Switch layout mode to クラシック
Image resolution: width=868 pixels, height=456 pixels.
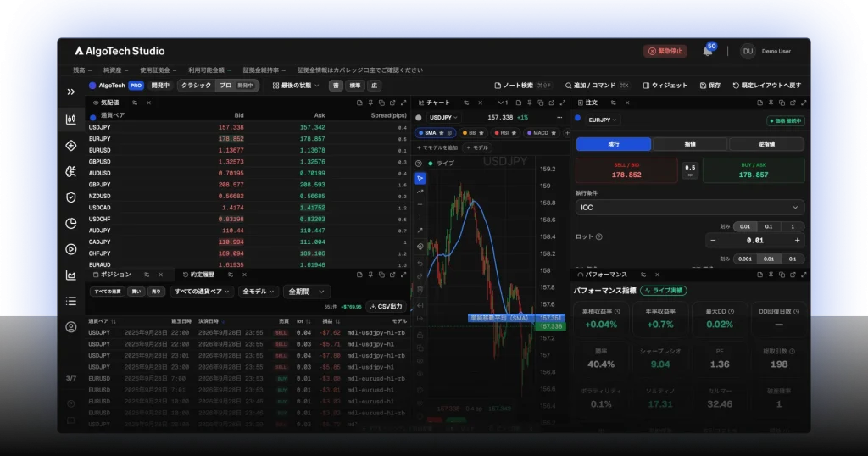(x=196, y=86)
